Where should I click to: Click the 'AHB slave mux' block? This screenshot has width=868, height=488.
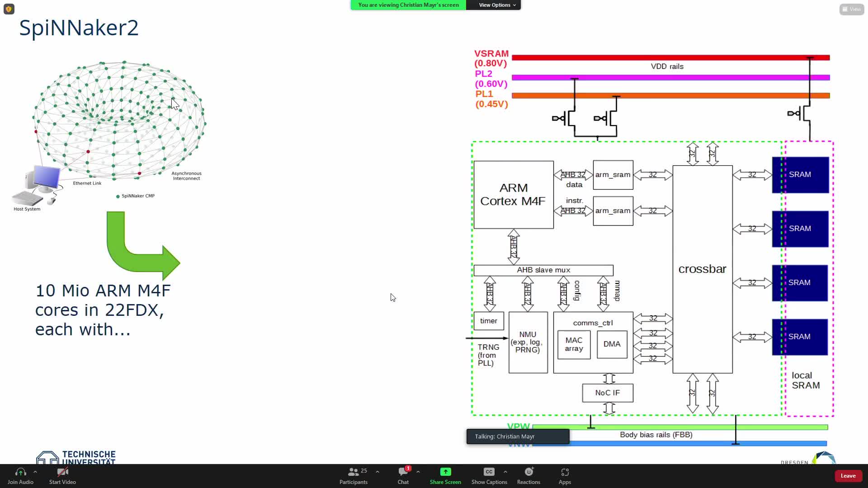543,270
